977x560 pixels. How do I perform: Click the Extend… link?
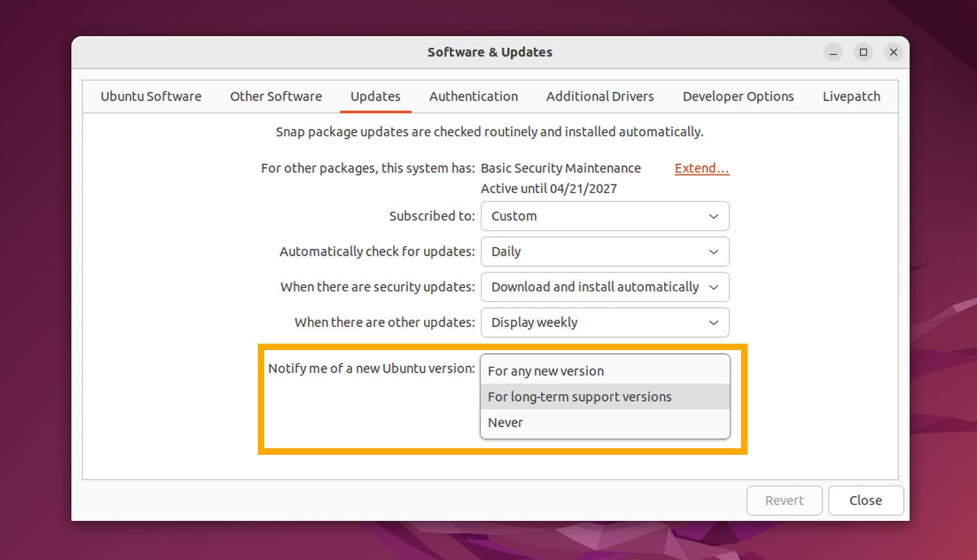[x=702, y=169]
